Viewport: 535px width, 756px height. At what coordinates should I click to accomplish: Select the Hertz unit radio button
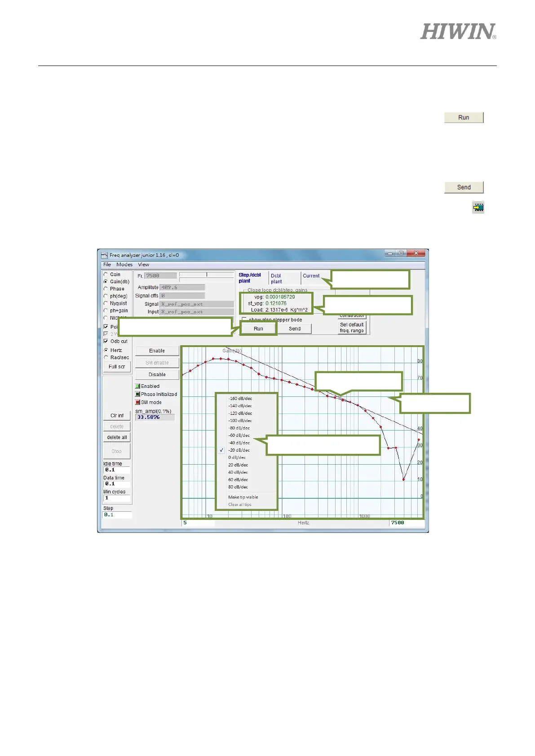(x=106, y=350)
